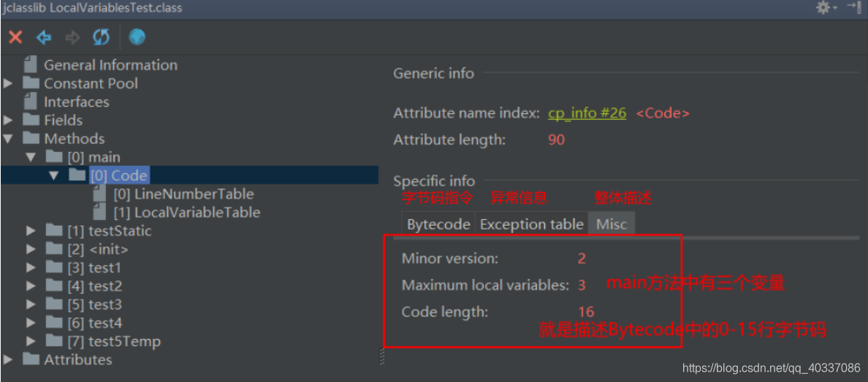
Task: Expand the [3] test1 method
Action: point(31,267)
